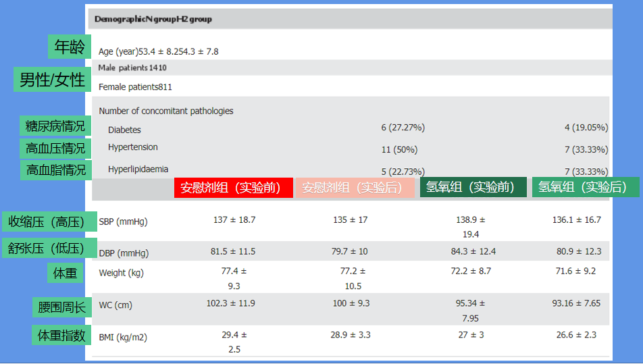The height and width of the screenshot is (364, 643).
Task: Select the 高血压情况 label box
Action: (x=55, y=148)
